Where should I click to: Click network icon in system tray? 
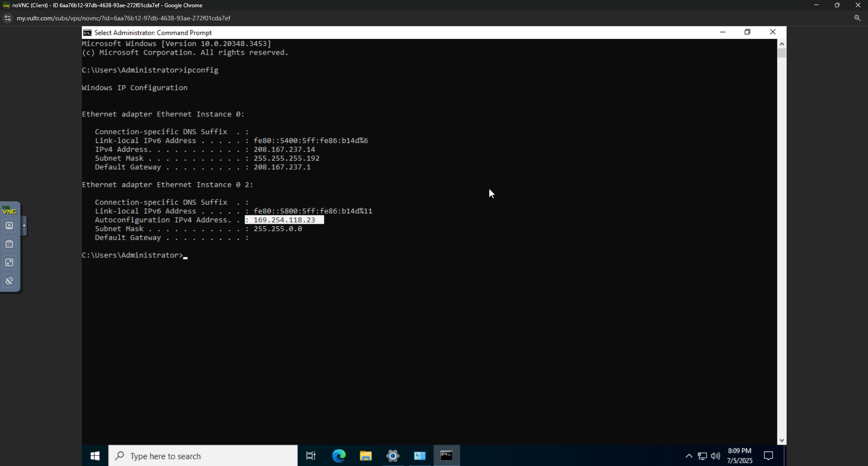click(x=702, y=456)
